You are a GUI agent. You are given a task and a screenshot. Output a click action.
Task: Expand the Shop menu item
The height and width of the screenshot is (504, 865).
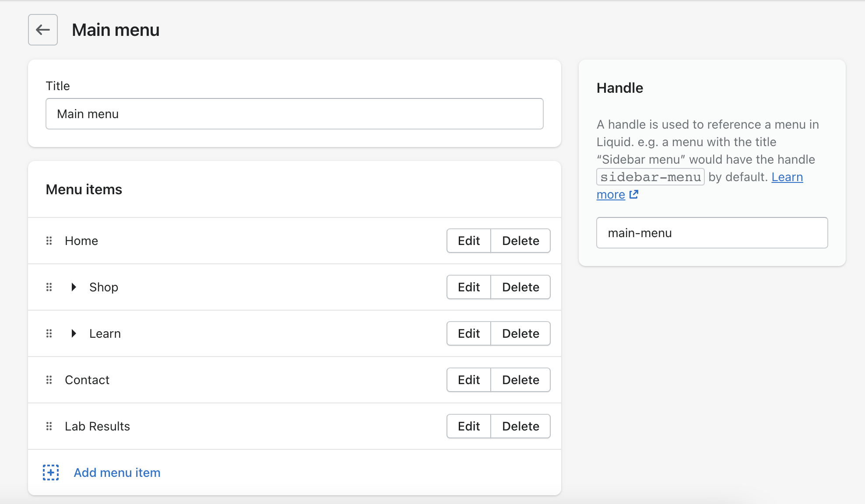click(x=73, y=287)
